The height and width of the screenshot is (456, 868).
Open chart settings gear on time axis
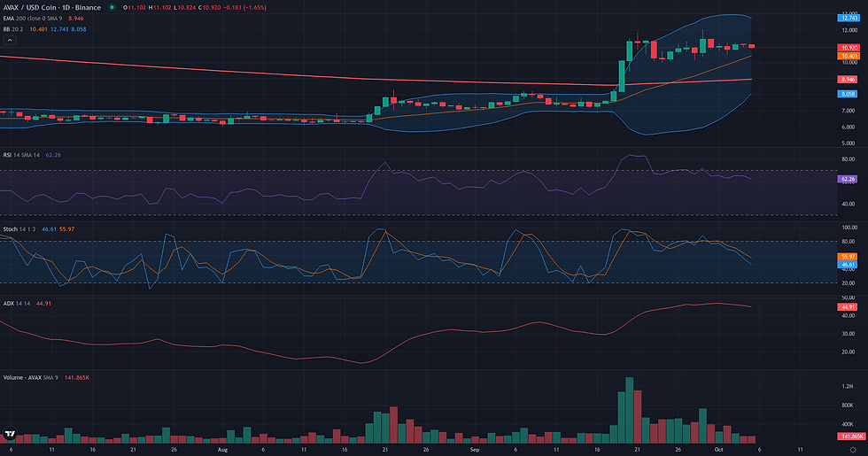[x=852, y=450]
